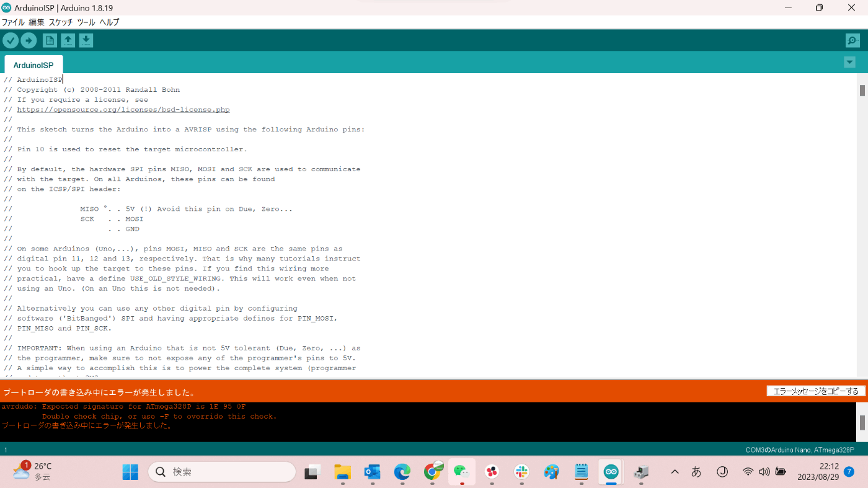Image resolution: width=868 pixels, height=488 pixels.
Task: Open the 編集 menu
Action: point(37,22)
